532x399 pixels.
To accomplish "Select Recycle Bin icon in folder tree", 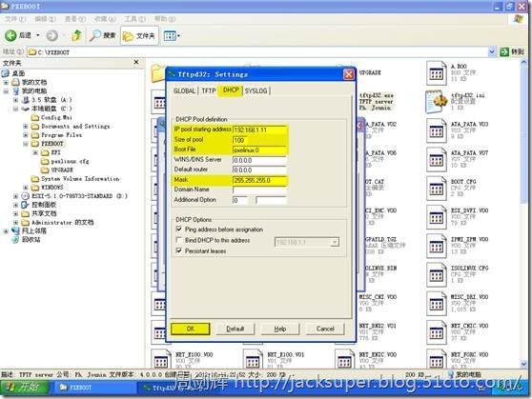I will point(15,240).
